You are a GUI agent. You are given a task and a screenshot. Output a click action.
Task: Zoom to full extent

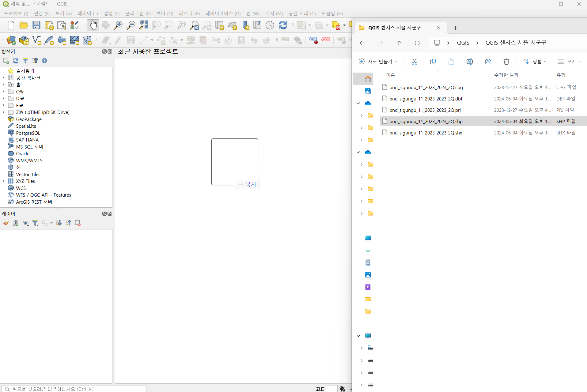coord(144,25)
